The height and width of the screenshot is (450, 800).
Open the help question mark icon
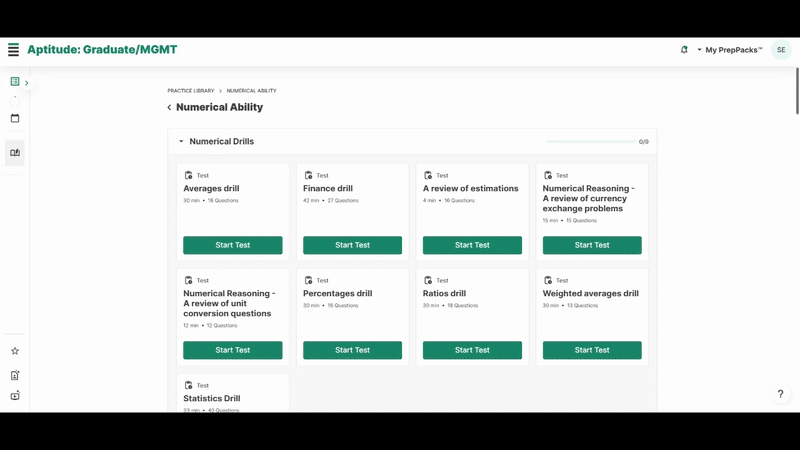click(780, 395)
